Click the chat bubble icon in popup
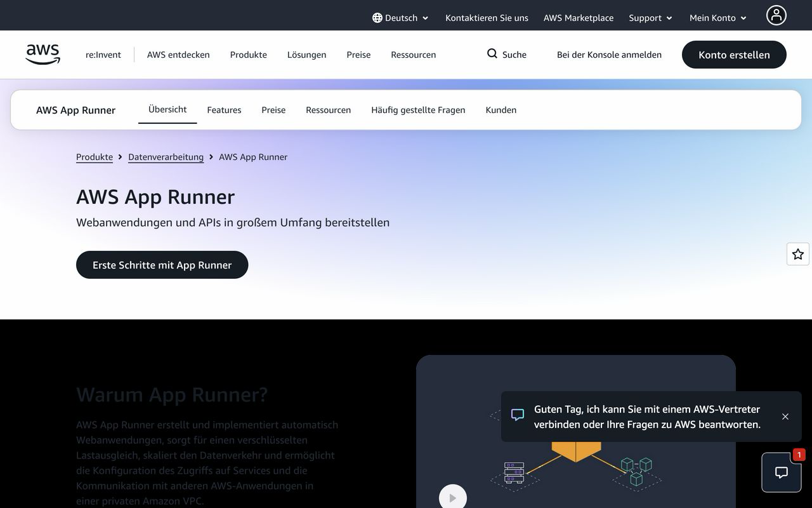This screenshot has height=508, width=812. pyautogui.click(x=518, y=415)
